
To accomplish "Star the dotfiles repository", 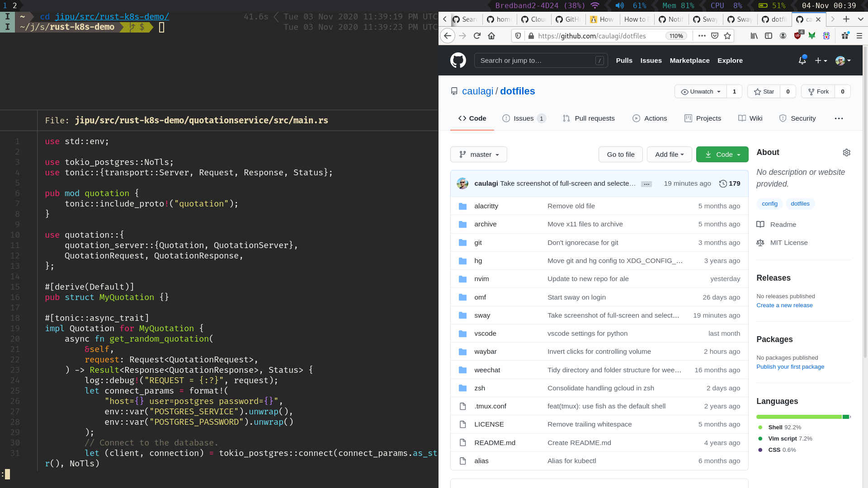I will tap(764, 91).
